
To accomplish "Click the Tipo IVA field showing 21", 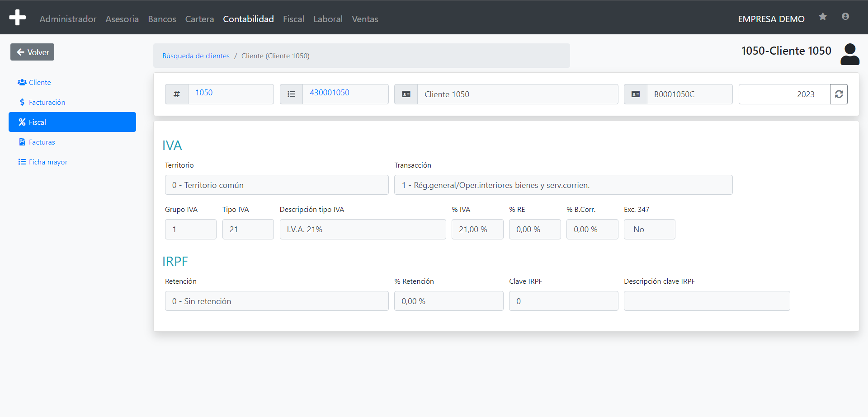I will (248, 229).
